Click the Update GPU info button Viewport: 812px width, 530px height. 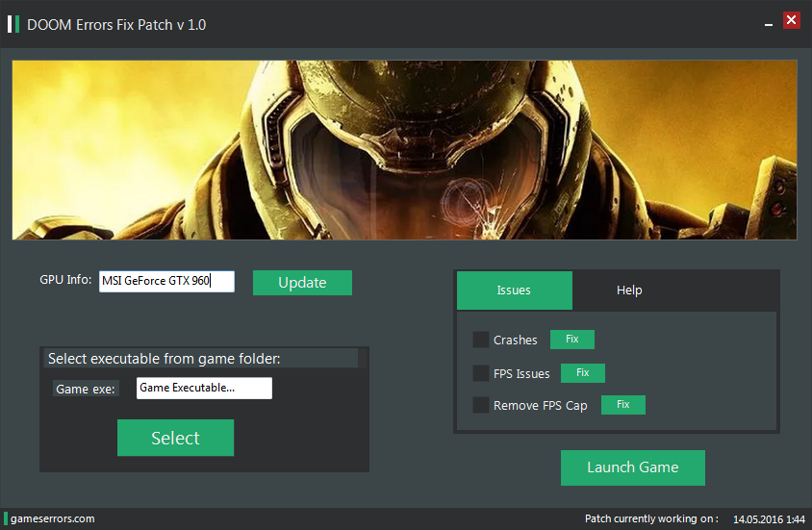(302, 283)
